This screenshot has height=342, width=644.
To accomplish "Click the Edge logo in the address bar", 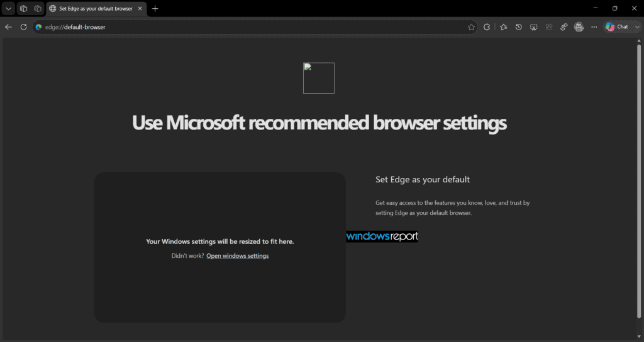I will click(x=38, y=27).
